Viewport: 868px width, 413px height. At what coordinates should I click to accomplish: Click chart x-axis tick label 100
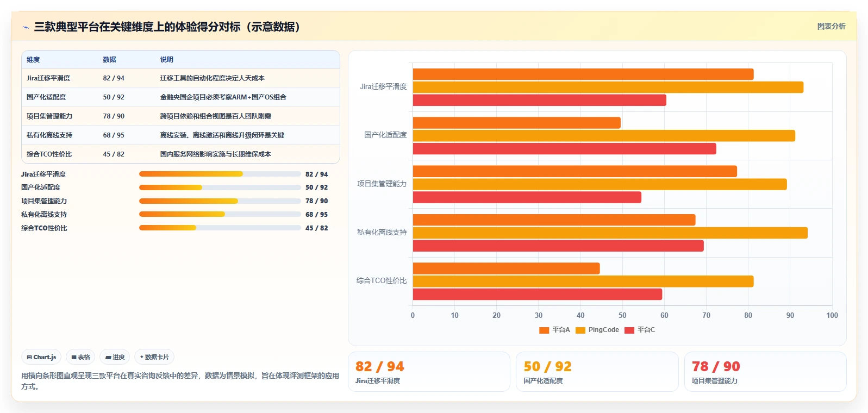click(832, 315)
